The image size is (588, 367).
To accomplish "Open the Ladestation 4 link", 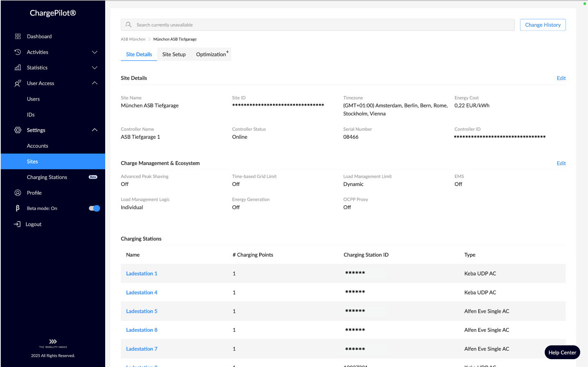I will [x=142, y=292].
